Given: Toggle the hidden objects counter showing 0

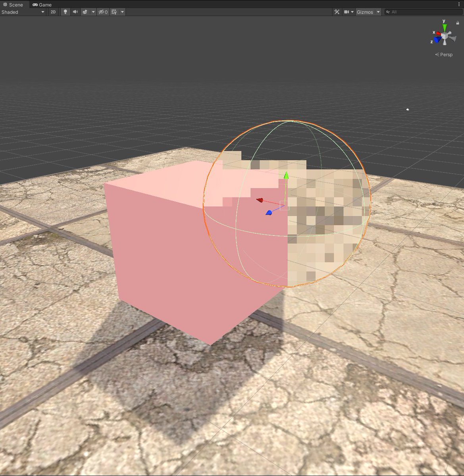Looking at the screenshot, I should 105,12.
